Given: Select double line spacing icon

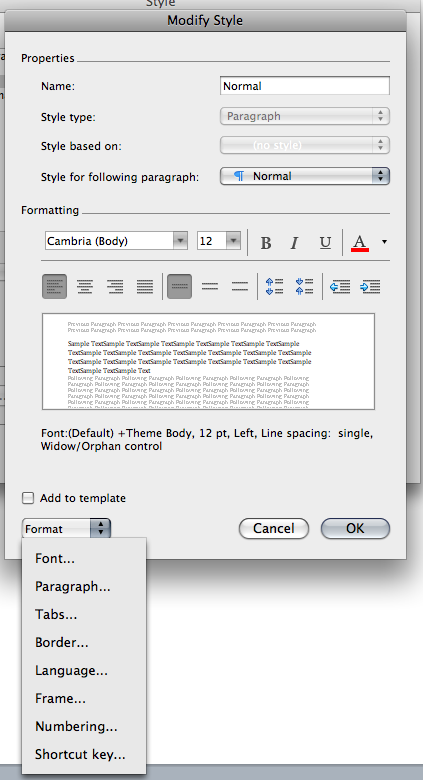Looking at the screenshot, I should [x=240, y=287].
